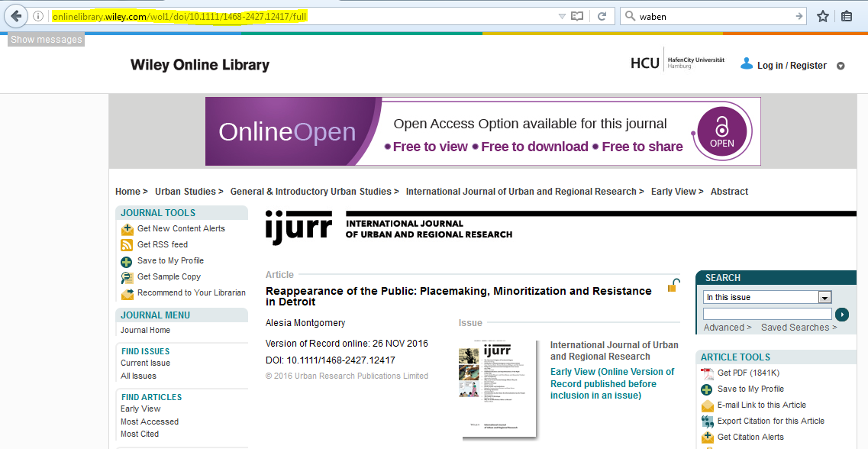Open Reader View book icon
868x449 pixels.
(577, 16)
